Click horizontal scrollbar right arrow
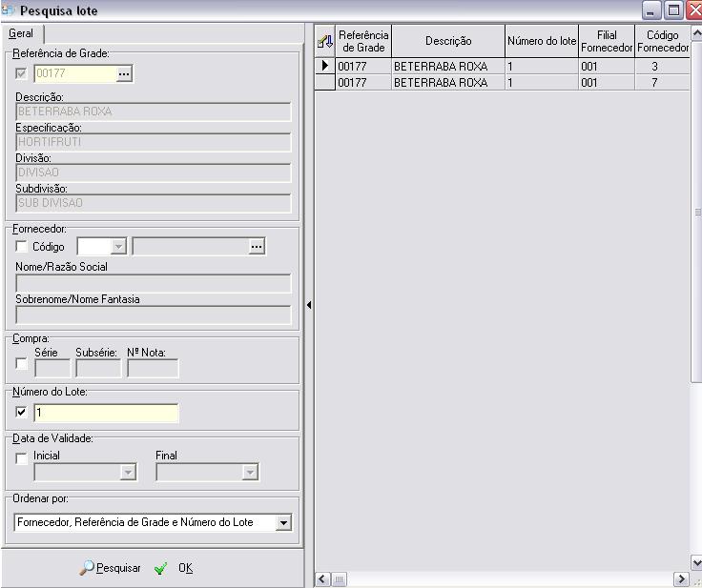Viewport: 702px width, 588px height. (681, 578)
